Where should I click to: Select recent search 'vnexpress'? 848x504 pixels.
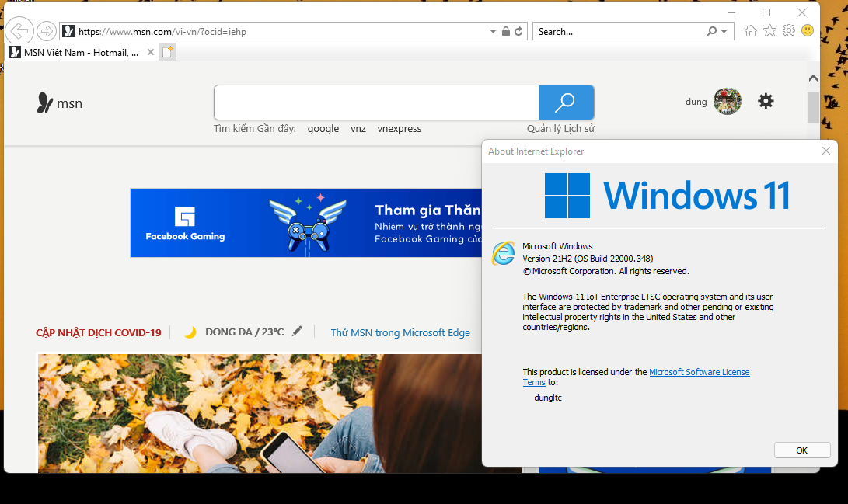[399, 129]
